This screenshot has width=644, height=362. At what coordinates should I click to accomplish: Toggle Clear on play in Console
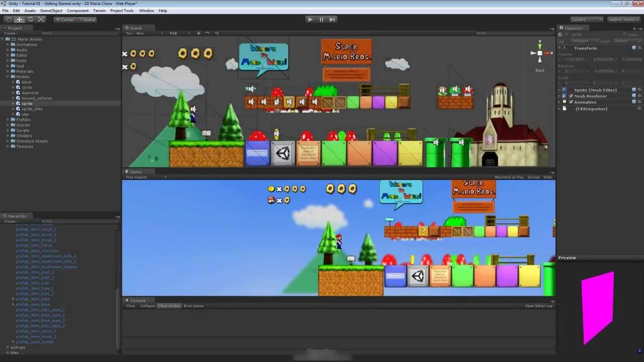169,306
